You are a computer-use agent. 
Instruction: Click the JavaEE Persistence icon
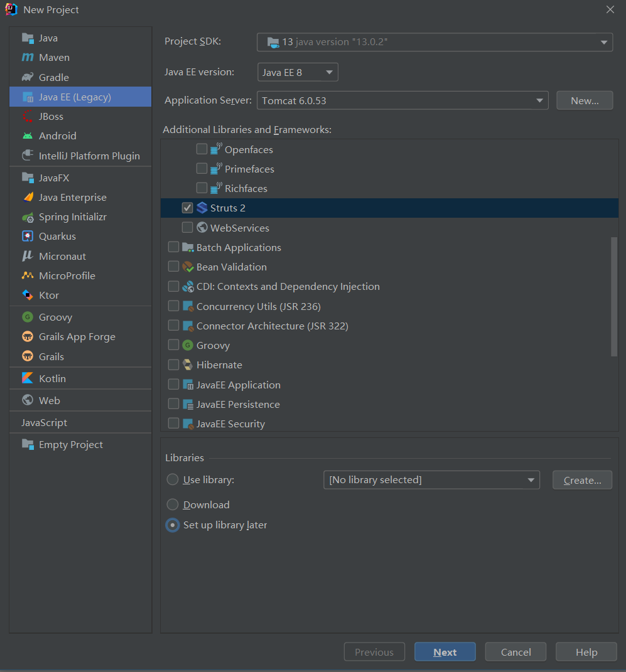188,404
